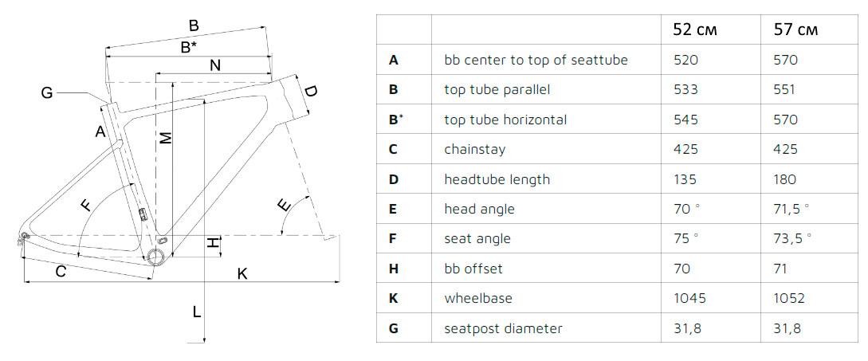Screen dimensions: 868x361
Task: Click the G label on the frame diagram
Action: click(47, 93)
